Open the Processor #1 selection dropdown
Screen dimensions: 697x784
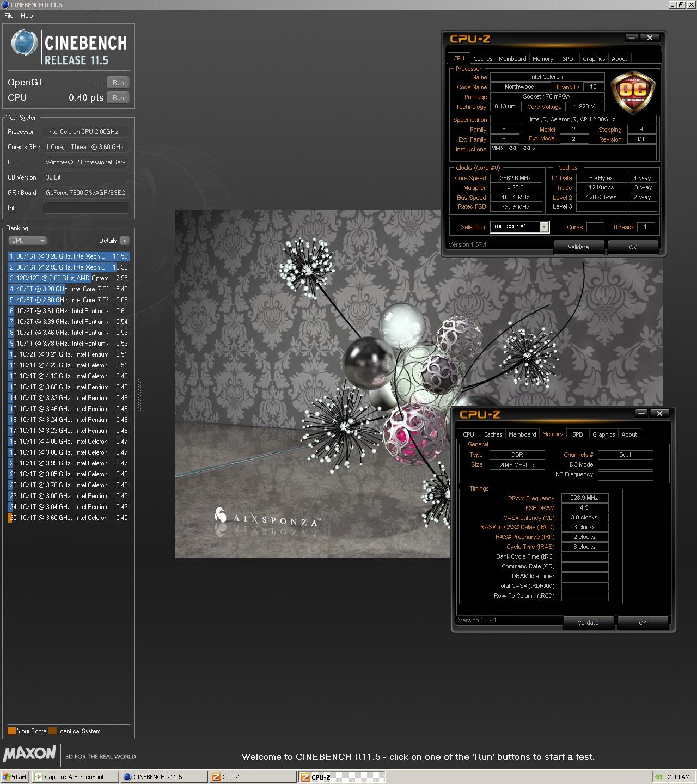point(520,226)
